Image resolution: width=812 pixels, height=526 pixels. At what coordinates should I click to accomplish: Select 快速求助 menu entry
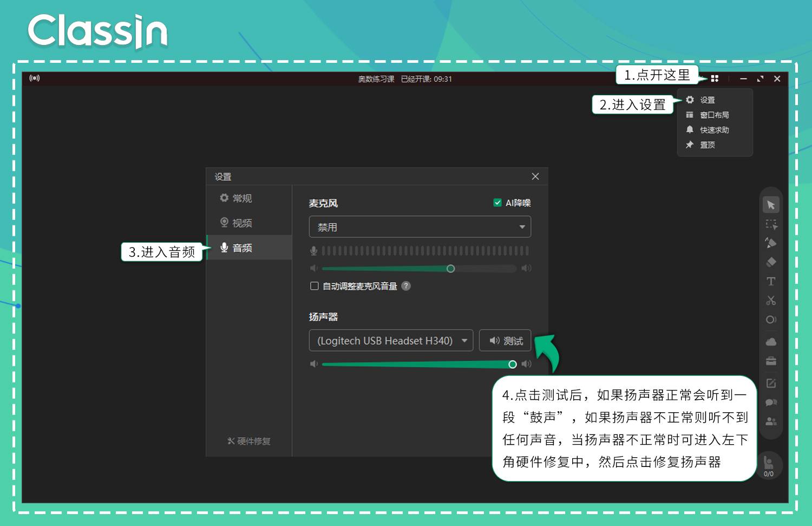715,130
